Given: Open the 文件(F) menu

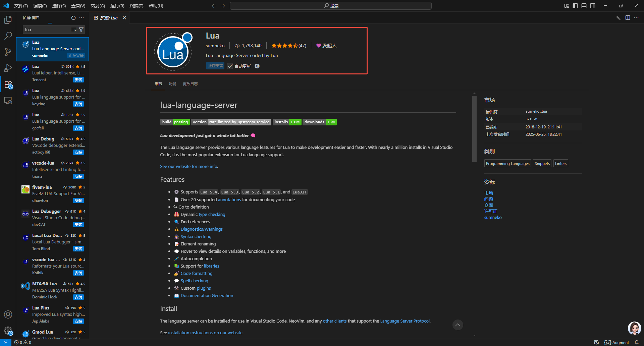Looking at the screenshot, I should pyautogui.click(x=21, y=6).
